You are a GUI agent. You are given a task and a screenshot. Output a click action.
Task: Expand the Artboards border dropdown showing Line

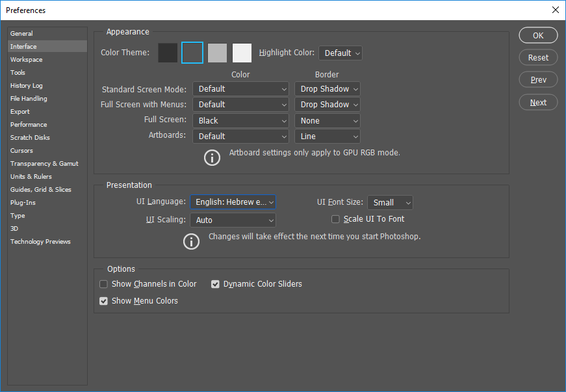(328, 137)
